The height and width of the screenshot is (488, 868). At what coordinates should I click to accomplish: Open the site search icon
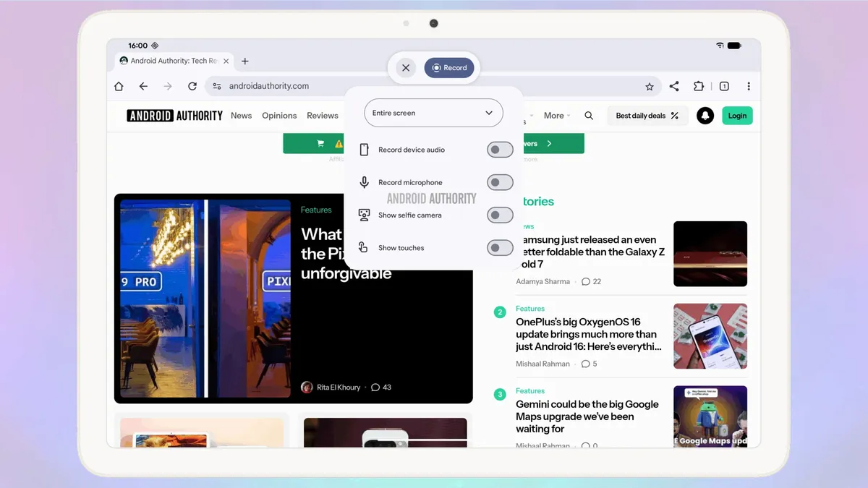click(589, 115)
